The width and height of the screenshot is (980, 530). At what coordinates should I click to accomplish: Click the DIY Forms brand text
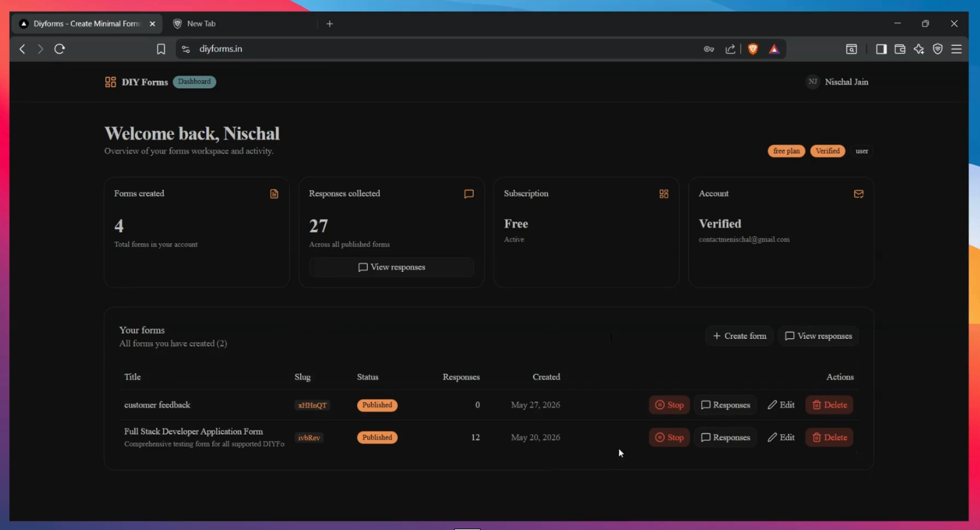(x=145, y=82)
